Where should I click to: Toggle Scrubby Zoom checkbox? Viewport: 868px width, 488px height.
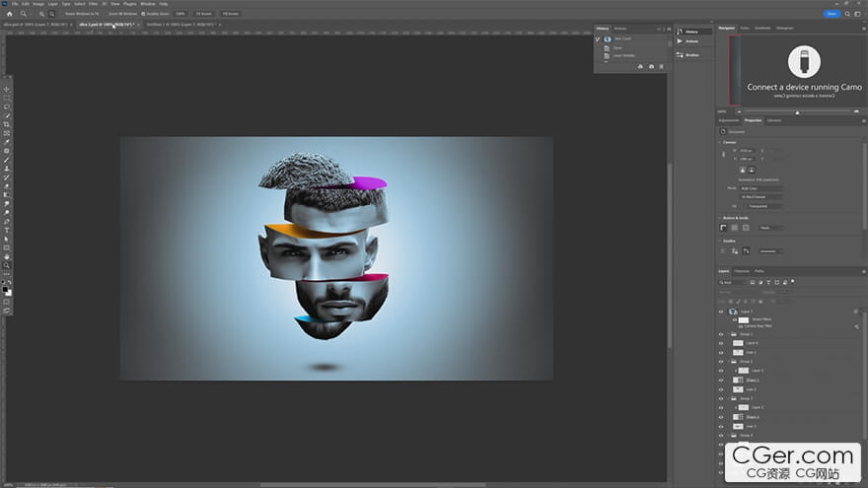pos(144,14)
